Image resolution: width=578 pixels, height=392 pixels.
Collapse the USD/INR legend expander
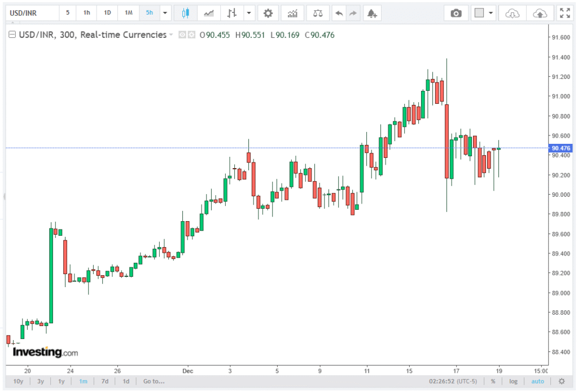[x=11, y=35]
